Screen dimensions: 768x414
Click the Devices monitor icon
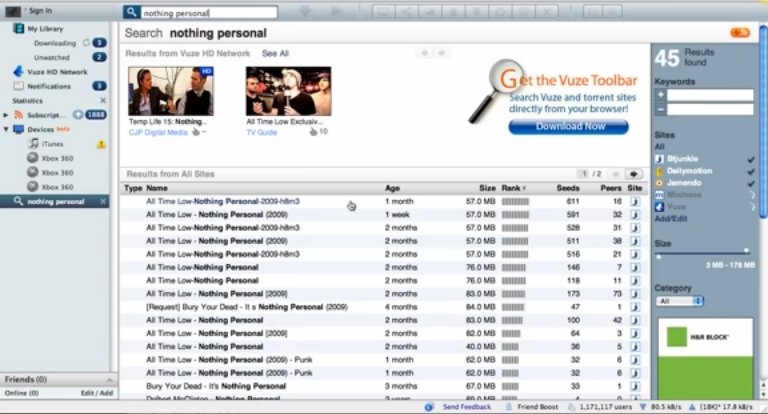click(19, 129)
